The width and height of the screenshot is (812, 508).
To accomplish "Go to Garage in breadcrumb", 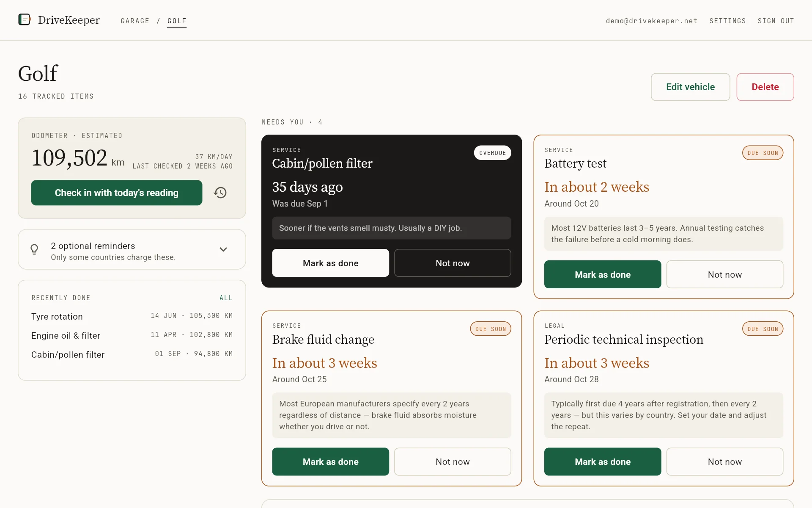I will point(135,21).
